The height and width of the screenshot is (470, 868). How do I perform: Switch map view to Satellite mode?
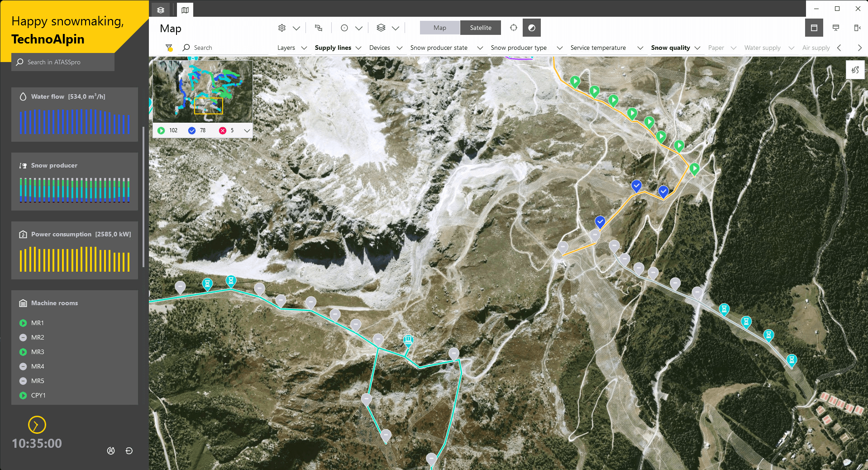tap(480, 28)
